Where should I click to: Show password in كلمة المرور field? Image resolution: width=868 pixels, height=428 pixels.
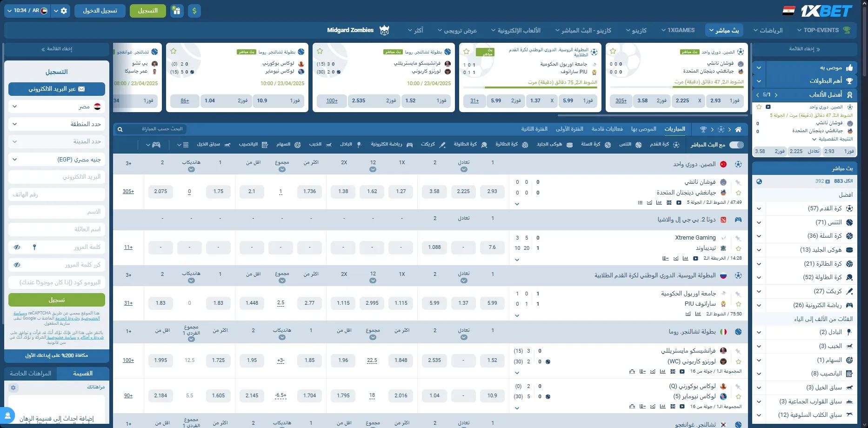click(17, 247)
